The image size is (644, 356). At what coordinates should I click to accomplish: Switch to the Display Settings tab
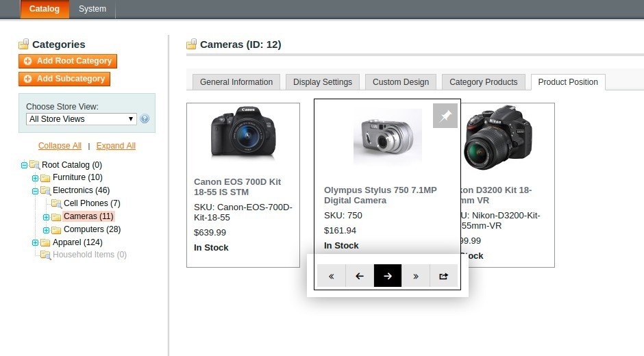(x=323, y=82)
